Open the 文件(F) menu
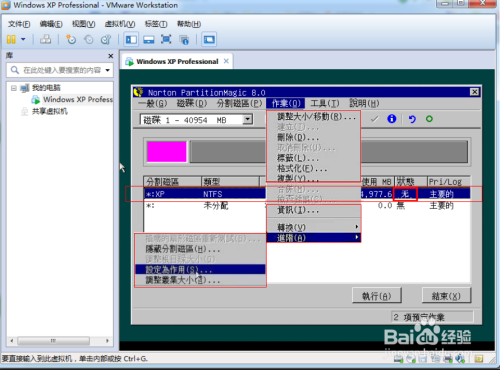Screen dimensions: 500x370 [x=19, y=24]
